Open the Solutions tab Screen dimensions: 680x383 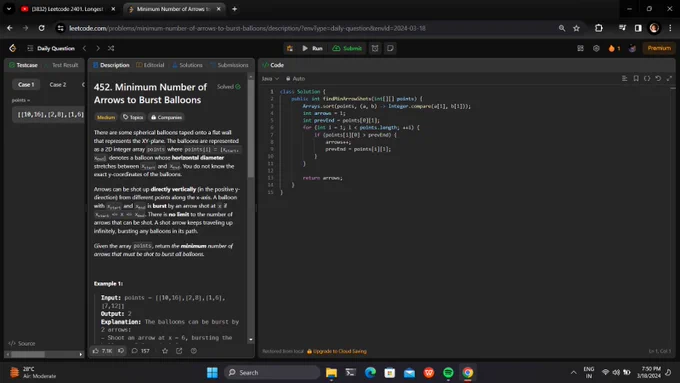[x=187, y=65]
